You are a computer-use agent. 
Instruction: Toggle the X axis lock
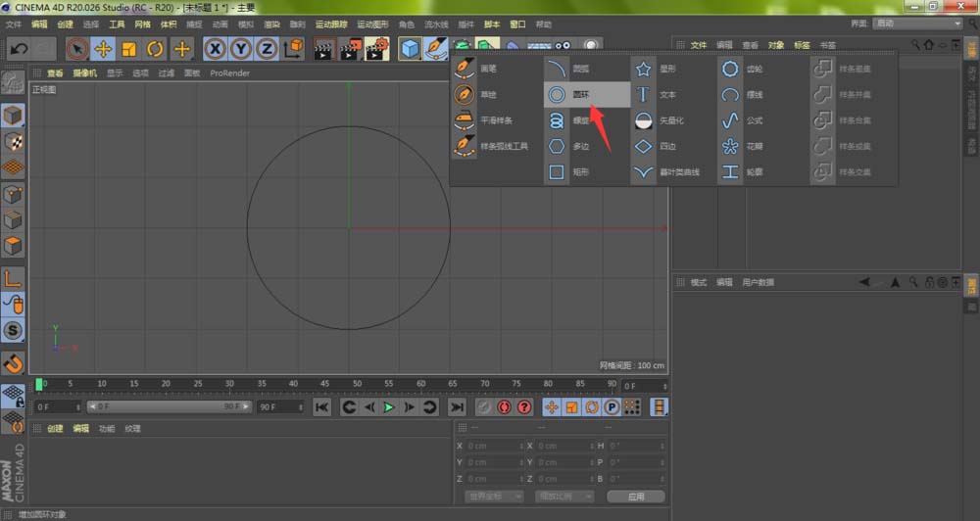(x=215, y=49)
